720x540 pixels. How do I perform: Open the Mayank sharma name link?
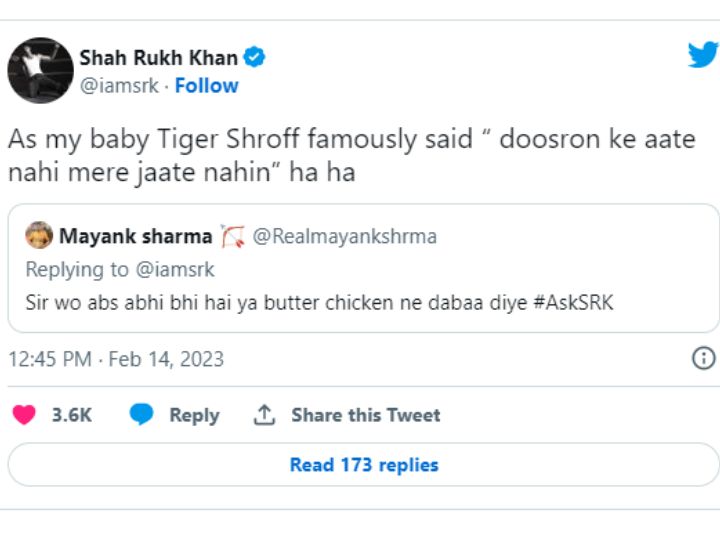[135, 236]
